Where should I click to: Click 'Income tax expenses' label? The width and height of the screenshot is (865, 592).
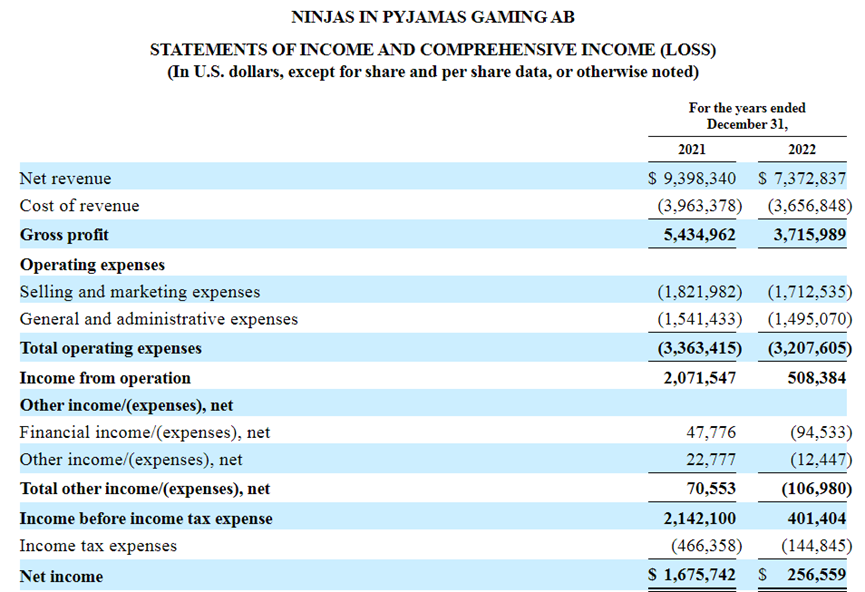[x=98, y=546]
